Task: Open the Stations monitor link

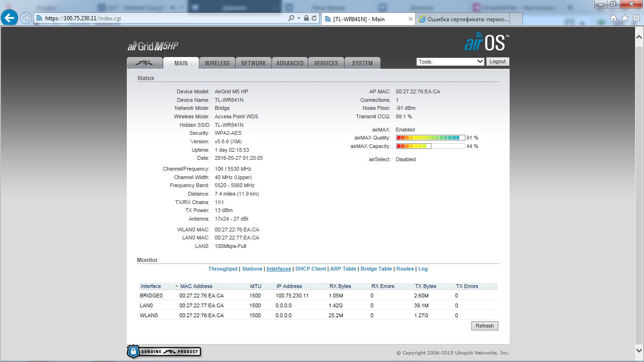Action: point(252,269)
